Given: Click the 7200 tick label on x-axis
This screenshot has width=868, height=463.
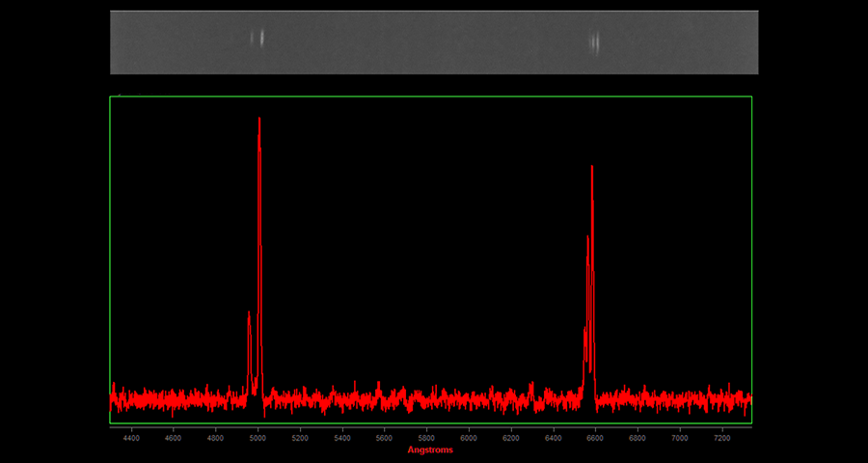Looking at the screenshot, I should click(722, 438).
